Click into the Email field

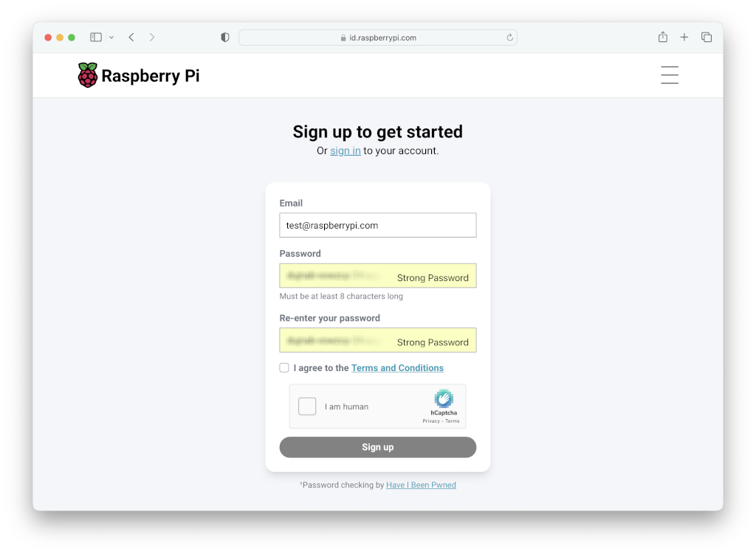tap(378, 225)
